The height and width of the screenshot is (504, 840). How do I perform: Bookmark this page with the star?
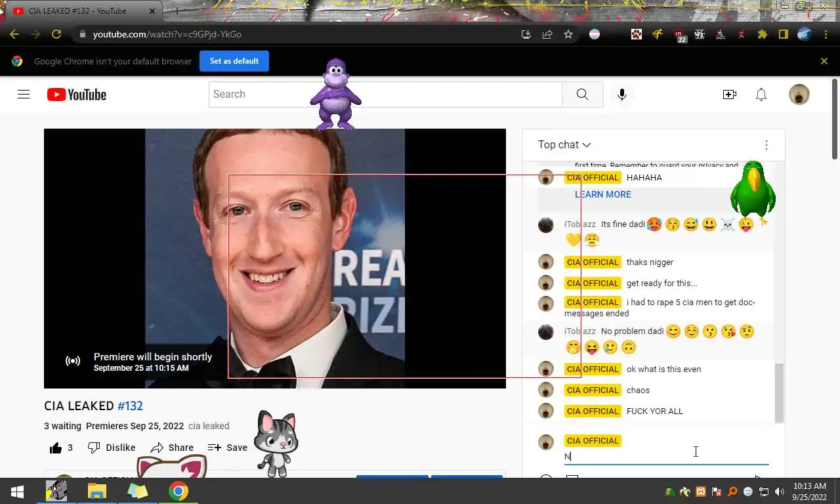(x=568, y=34)
